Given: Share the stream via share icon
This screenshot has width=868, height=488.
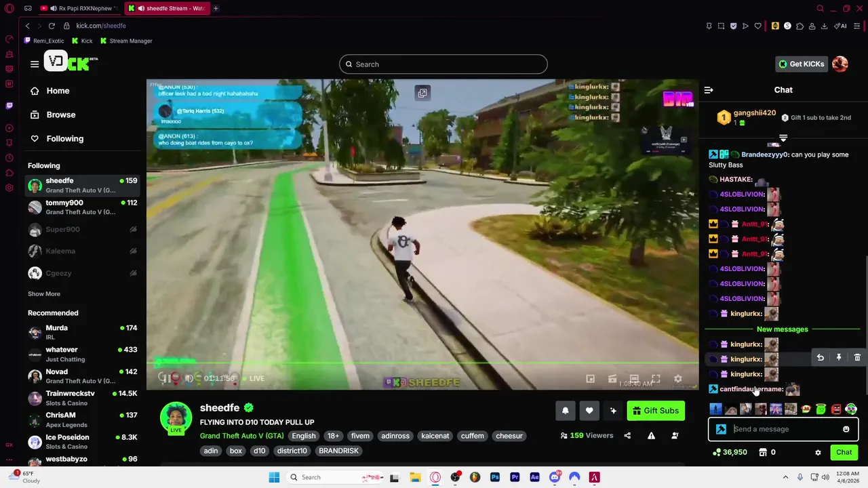Looking at the screenshot, I should click(627, 436).
